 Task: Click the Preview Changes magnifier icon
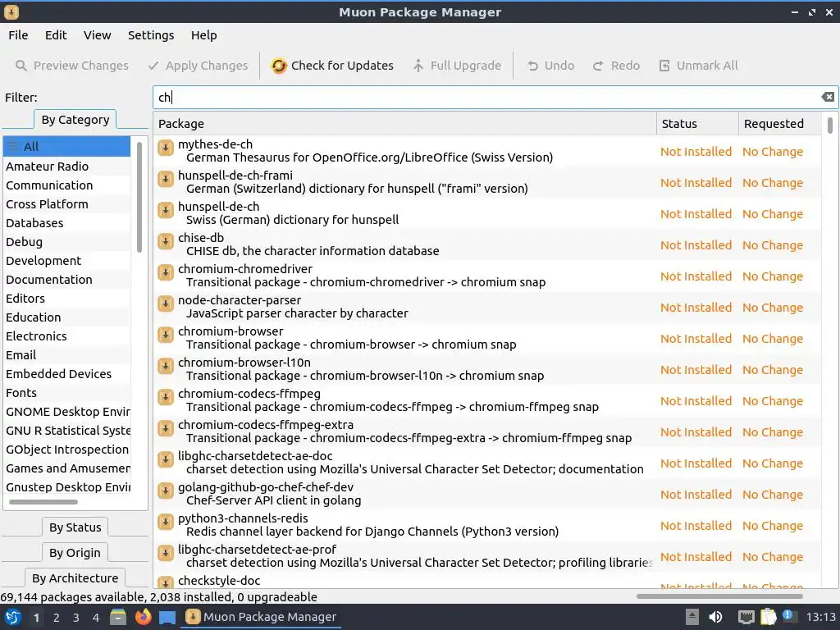coord(21,66)
